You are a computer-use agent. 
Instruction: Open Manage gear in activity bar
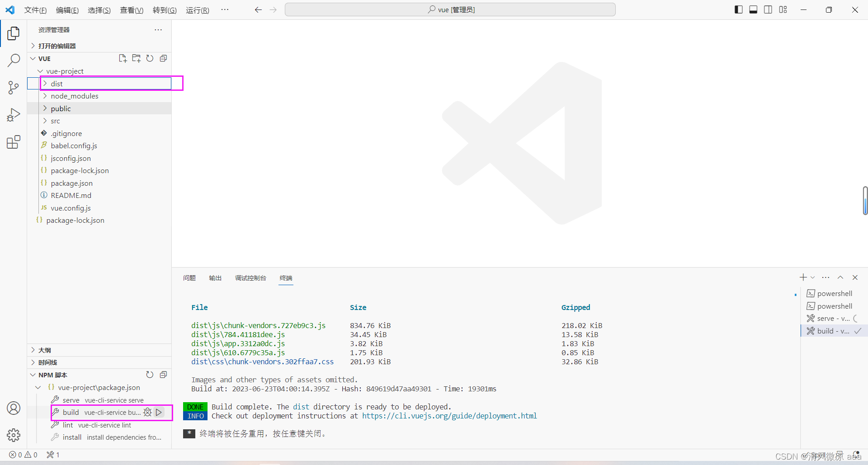point(14,435)
